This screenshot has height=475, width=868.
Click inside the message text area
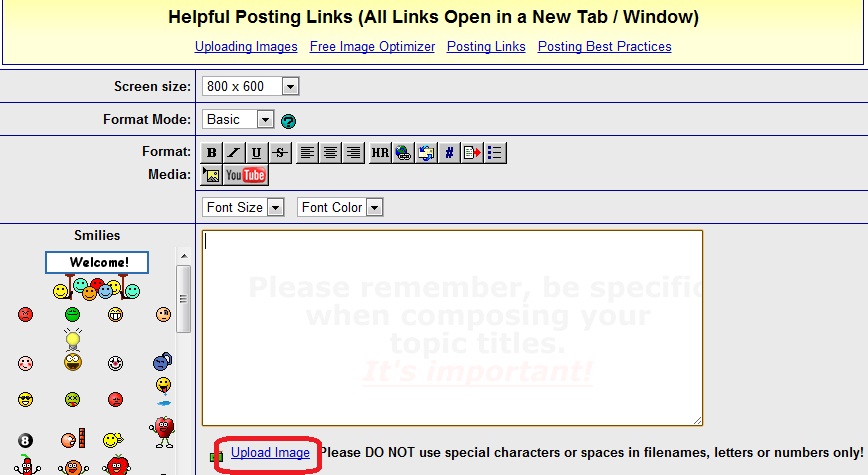(452, 328)
